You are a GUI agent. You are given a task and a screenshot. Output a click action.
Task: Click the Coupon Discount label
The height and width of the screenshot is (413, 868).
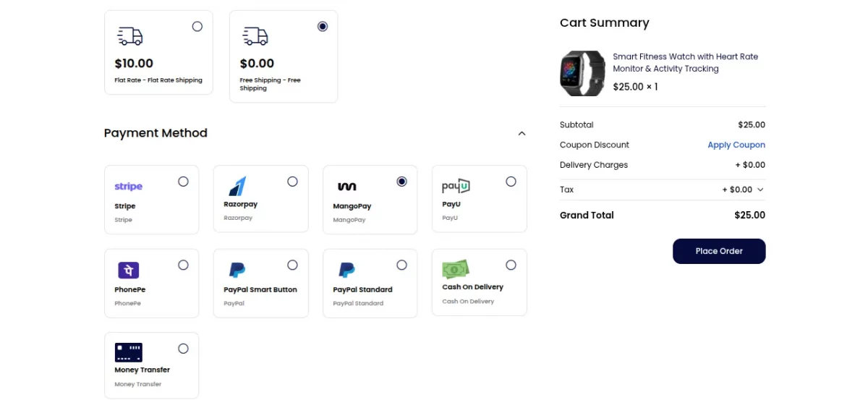[x=595, y=145]
